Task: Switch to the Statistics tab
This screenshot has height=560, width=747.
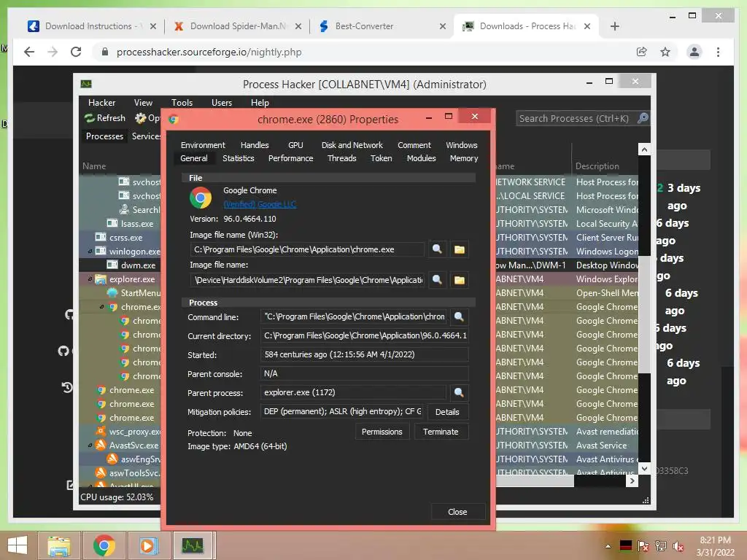Action: click(x=239, y=158)
